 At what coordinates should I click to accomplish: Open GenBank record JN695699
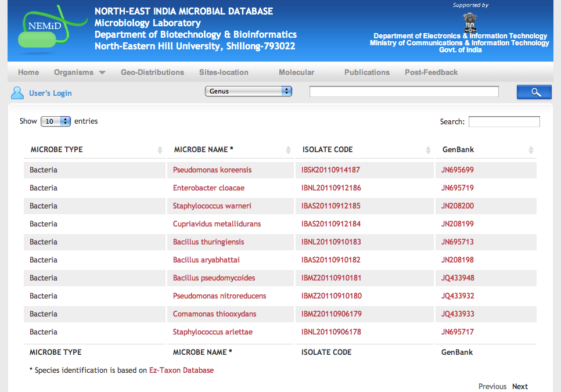pyautogui.click(x=457, y=170)
